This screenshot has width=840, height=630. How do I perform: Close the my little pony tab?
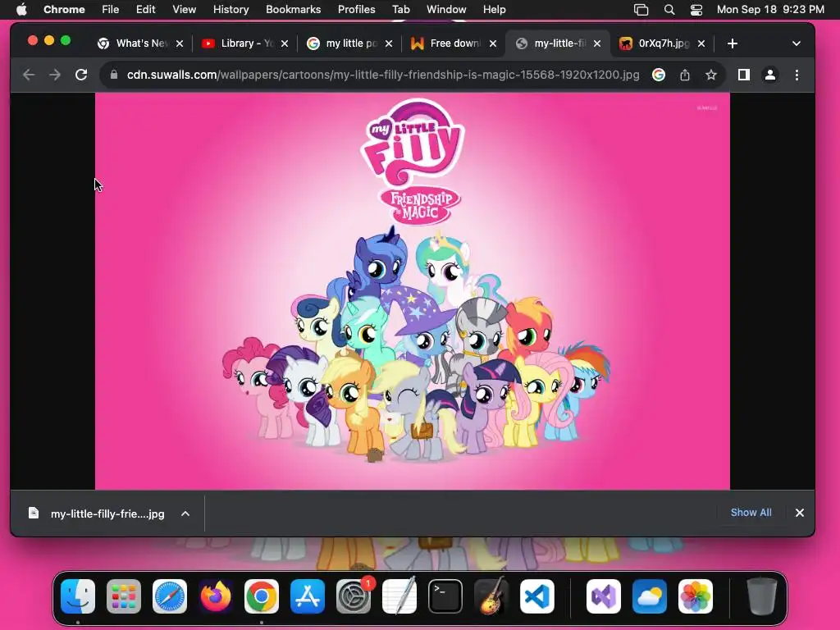tap(389, 43)
